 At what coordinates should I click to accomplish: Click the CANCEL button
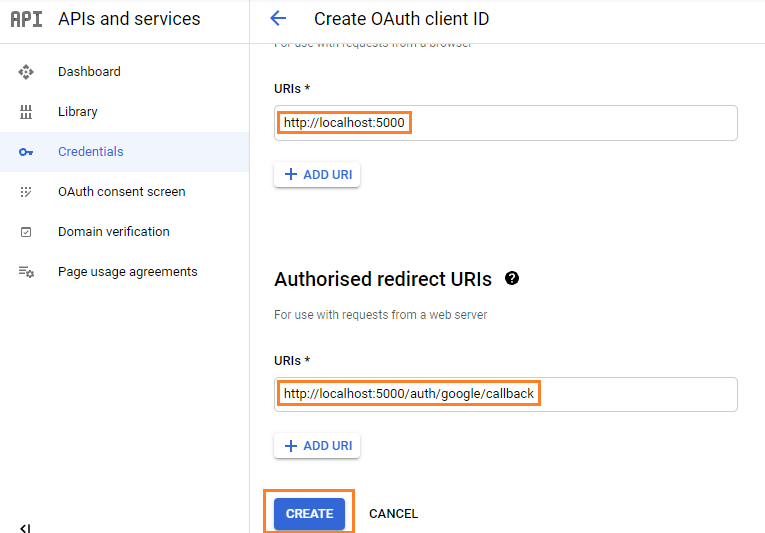click(x=393, y=513)
